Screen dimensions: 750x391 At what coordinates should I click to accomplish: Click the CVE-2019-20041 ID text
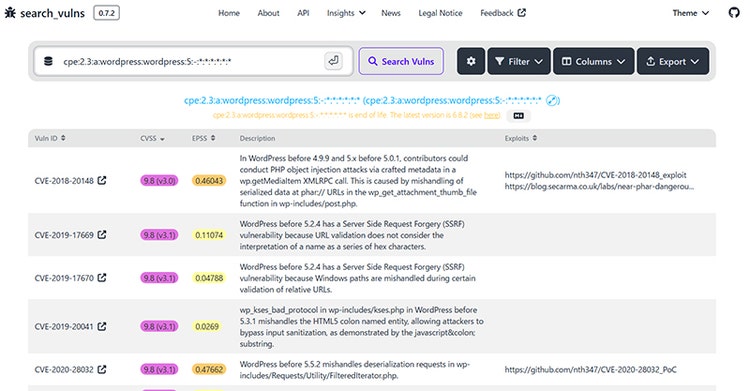[64, 326]
